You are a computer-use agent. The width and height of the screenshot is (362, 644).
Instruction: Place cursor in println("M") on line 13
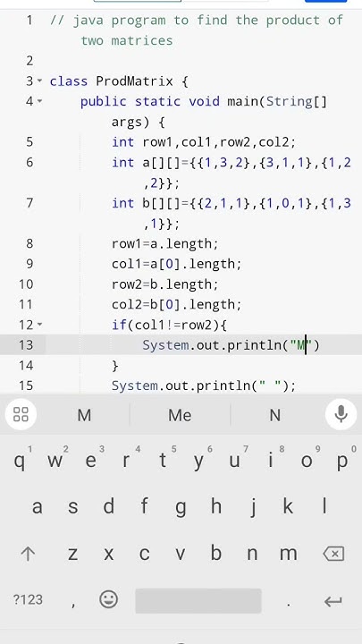pyautogui.click(x=231, y=345)
